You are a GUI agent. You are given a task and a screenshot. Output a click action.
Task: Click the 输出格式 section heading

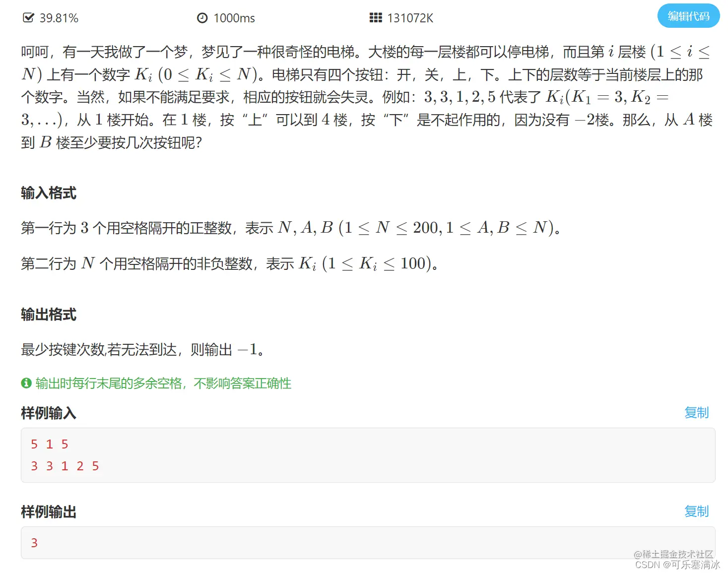[x=48, y=315]
